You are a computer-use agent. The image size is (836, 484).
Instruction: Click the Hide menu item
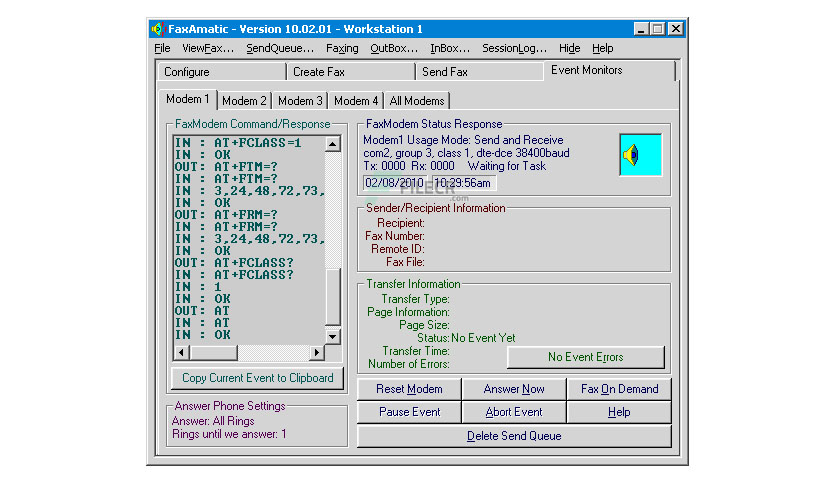(569, 49)
